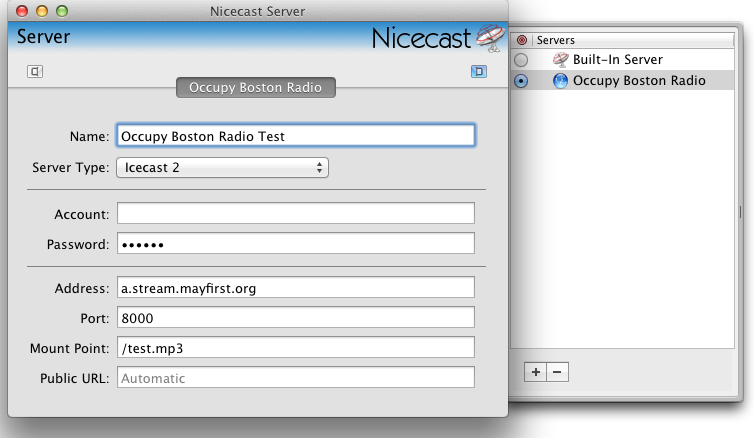Select Built-In Server row in servers list
The height and width of the screenshot is (438, 754).
click(622, 60)
